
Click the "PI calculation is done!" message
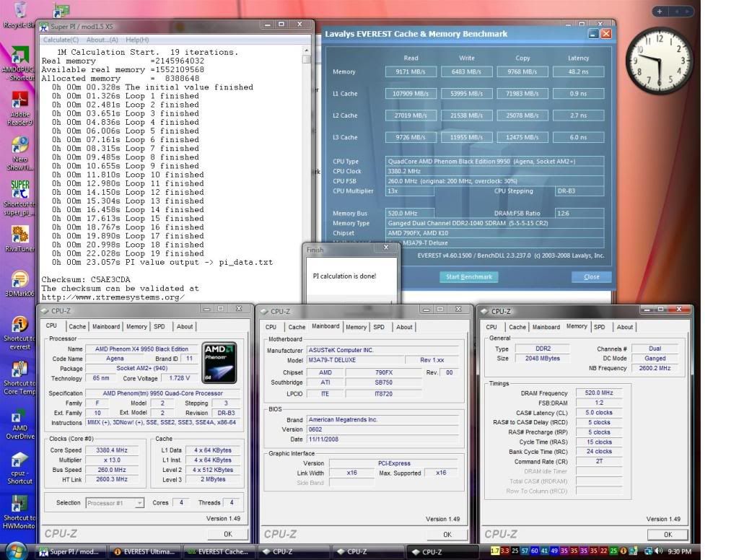click(x=344, y=276)
